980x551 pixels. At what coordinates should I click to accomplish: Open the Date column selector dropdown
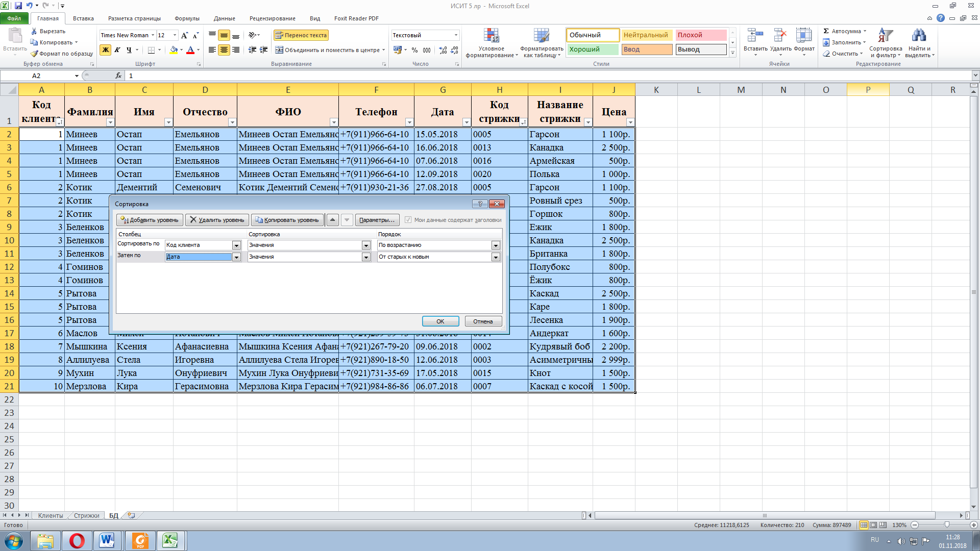click(x=236, y=257)
